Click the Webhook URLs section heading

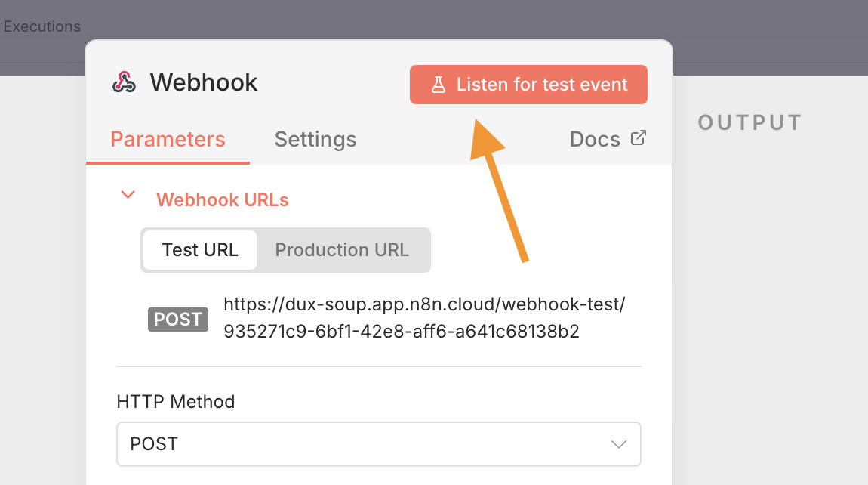click(222, 200)
